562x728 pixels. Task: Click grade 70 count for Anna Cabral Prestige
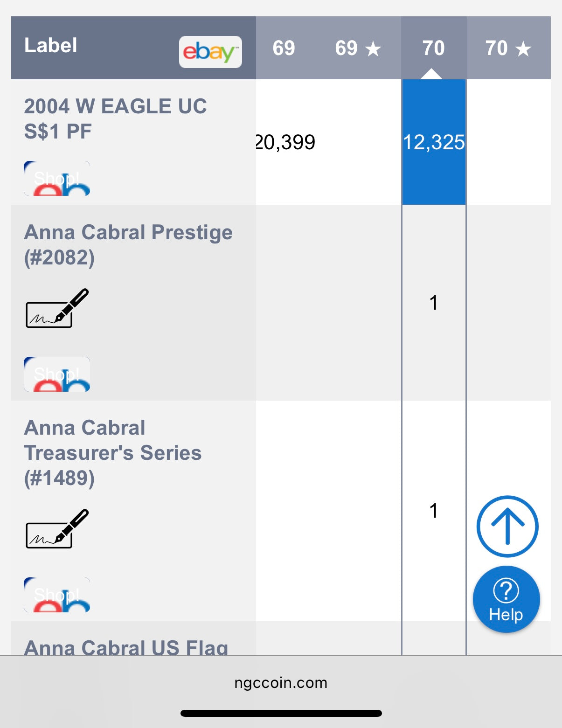(x=434, y=303)
